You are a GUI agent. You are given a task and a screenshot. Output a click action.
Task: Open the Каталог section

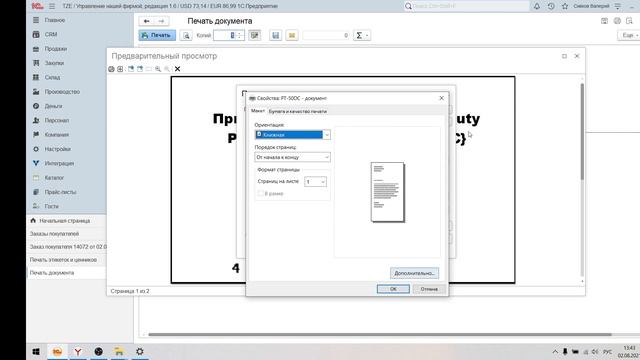pyautogui.click(x=54, y=178)
